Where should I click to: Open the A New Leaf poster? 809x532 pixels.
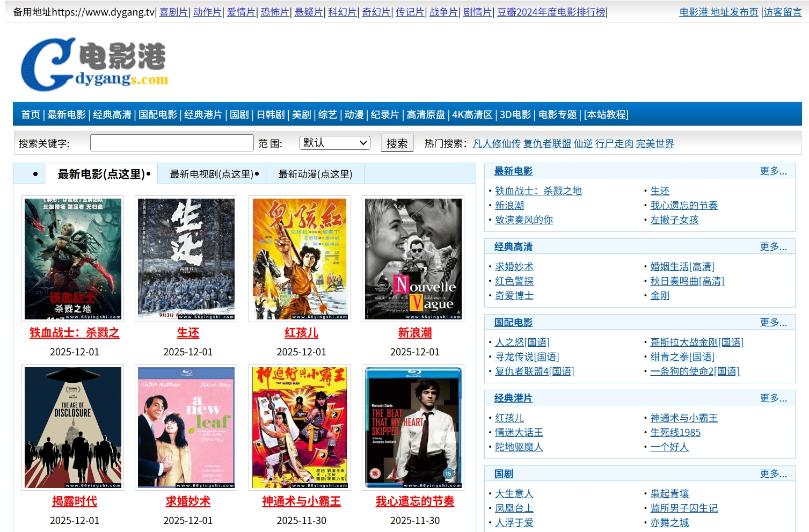[186, 427]
